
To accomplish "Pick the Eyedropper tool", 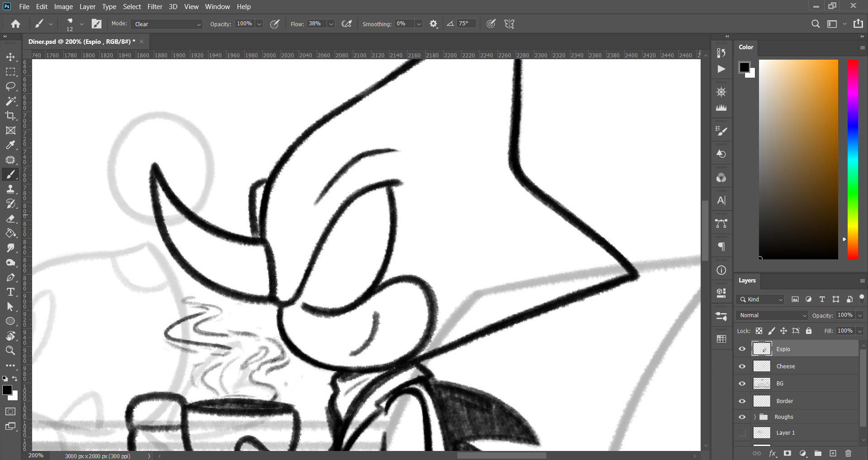I will (x=10, y=145).
